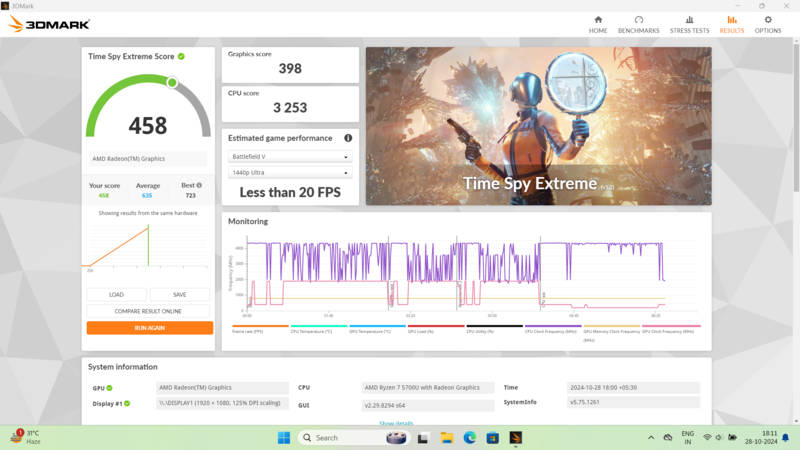Click the AMD Ryzen 7 5700U CPU field

428,388
